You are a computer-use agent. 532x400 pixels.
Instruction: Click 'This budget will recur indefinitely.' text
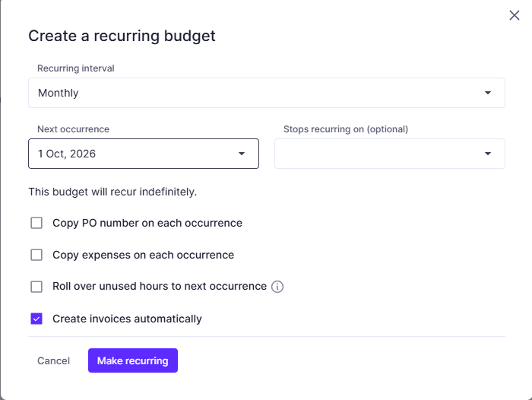coord(112,192)
